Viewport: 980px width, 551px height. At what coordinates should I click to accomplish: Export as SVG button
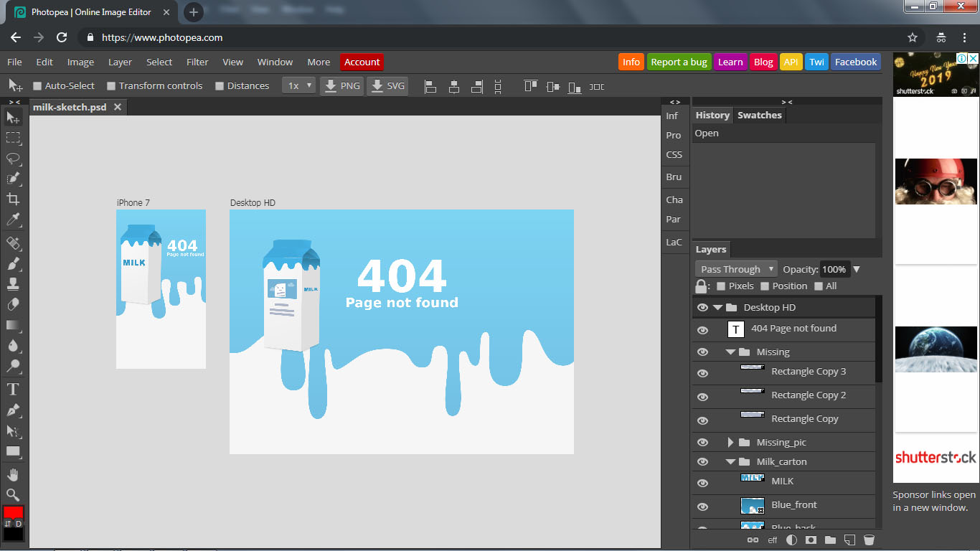(x=387, y=85)
